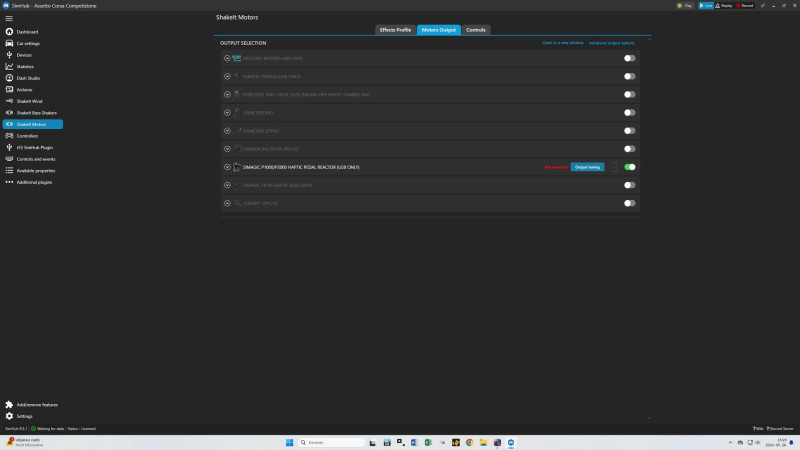
Task: Expand Gametrix Pad row chevron
Action: click(227, 113)
